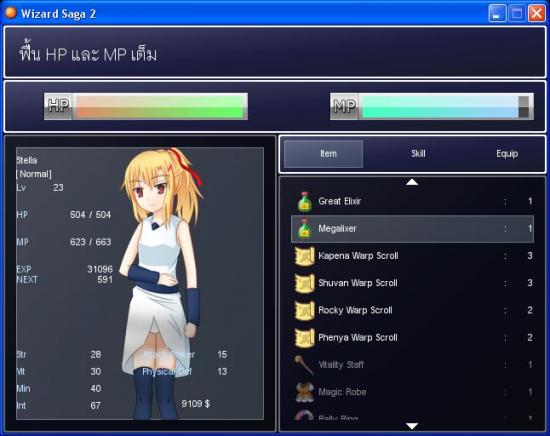Image resolution: width=550 pixels, height=436 pixels.
Task: Click the Megalixer potion icon
Action: point(304,229)
